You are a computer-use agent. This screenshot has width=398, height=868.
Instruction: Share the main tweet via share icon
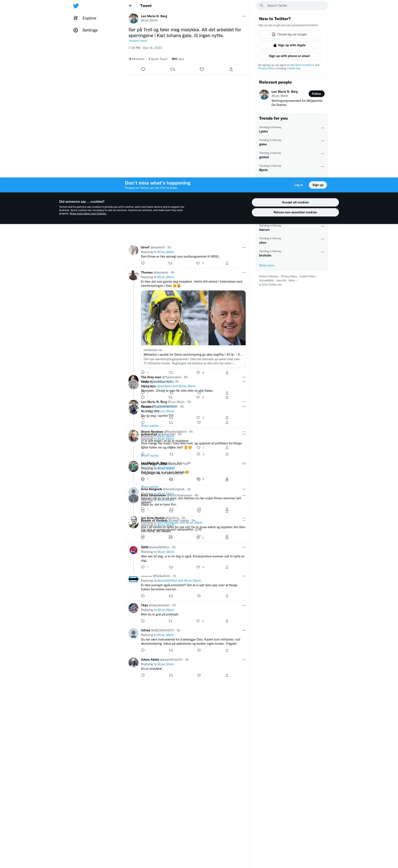point(231,69)
